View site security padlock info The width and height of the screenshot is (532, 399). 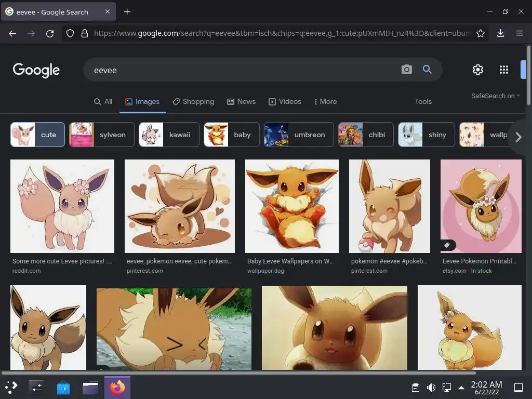(85, 33)
